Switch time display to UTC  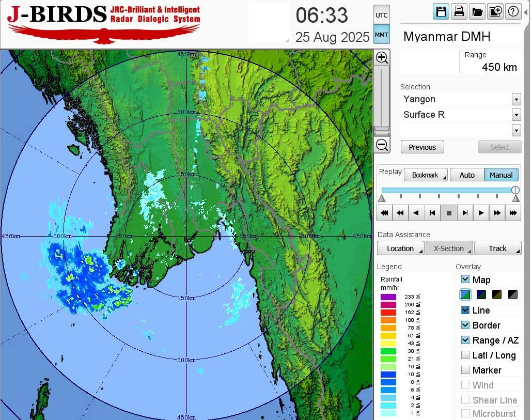click(381, 15)
